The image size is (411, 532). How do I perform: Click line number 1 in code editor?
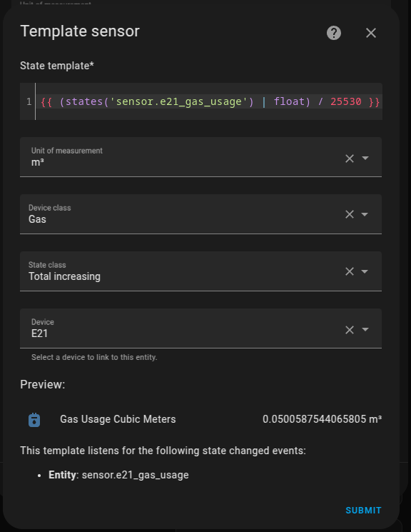(29, 101)
